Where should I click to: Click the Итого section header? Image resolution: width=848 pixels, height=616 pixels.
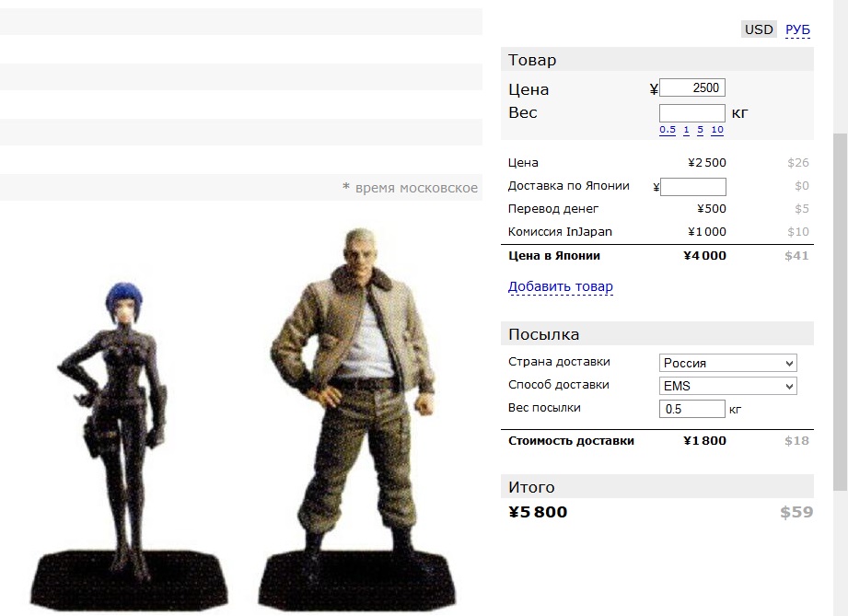click(x=657, y=487)
